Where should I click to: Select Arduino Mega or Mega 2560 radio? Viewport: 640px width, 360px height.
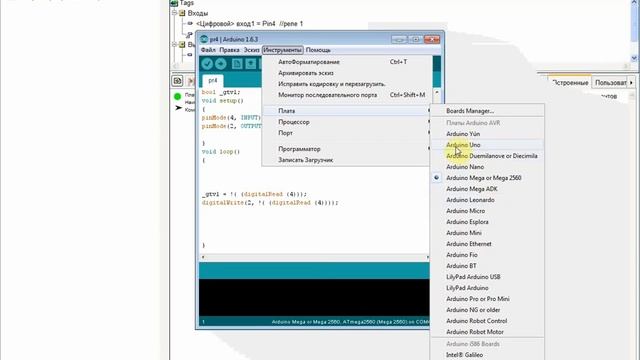(x=437, y=178)
